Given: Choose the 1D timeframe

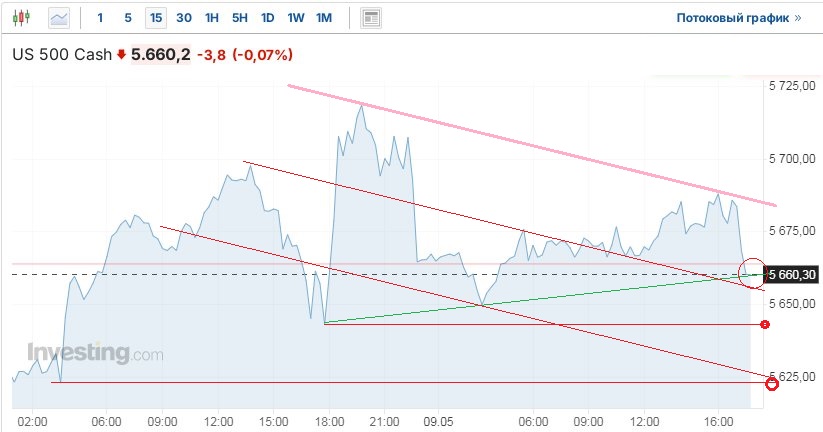Looking at the screenshot, I should coord(268,18).
